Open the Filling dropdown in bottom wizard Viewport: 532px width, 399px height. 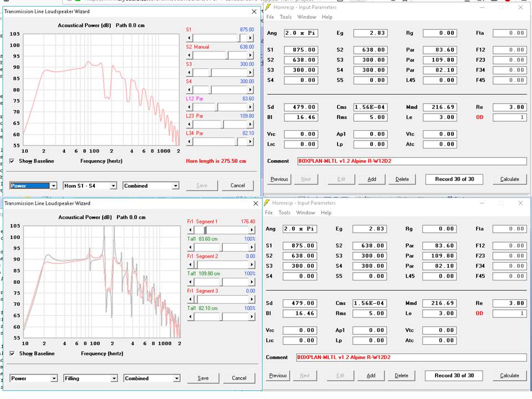click(x=114, y=378)
